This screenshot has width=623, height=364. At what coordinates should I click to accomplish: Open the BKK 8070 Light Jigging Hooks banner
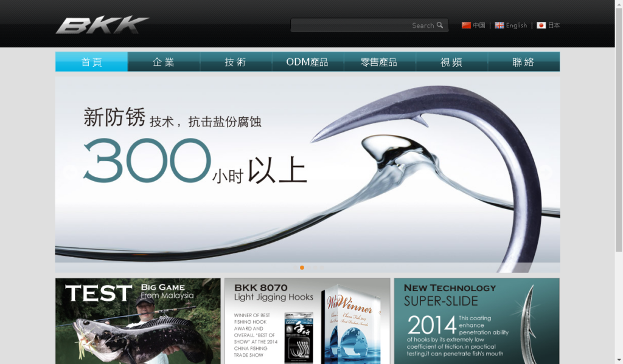click(x=307, y=321)
